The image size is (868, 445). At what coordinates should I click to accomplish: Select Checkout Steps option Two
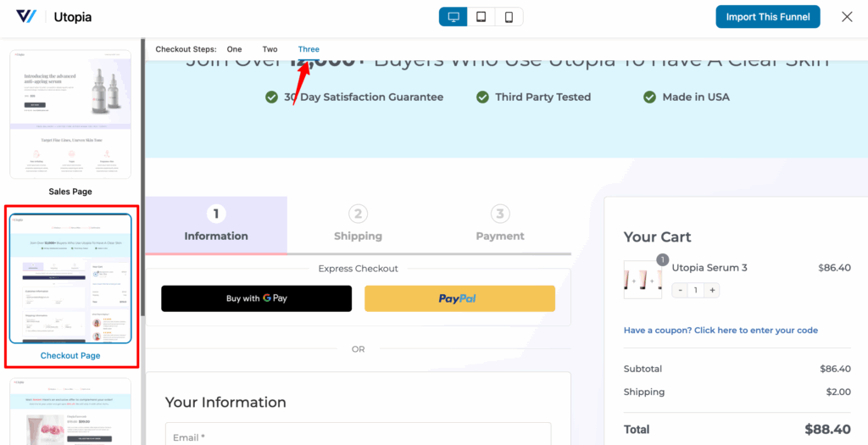[270, 49]
